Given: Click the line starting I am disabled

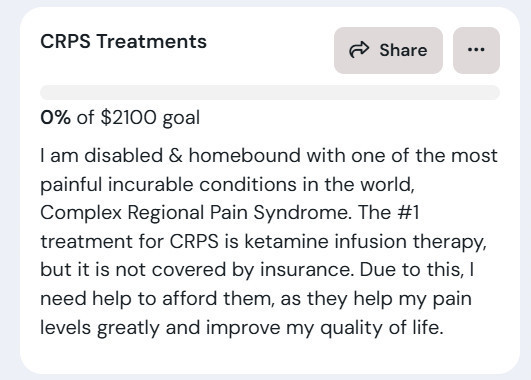Looking at the screenshot, I should click(x=269, y=156).
